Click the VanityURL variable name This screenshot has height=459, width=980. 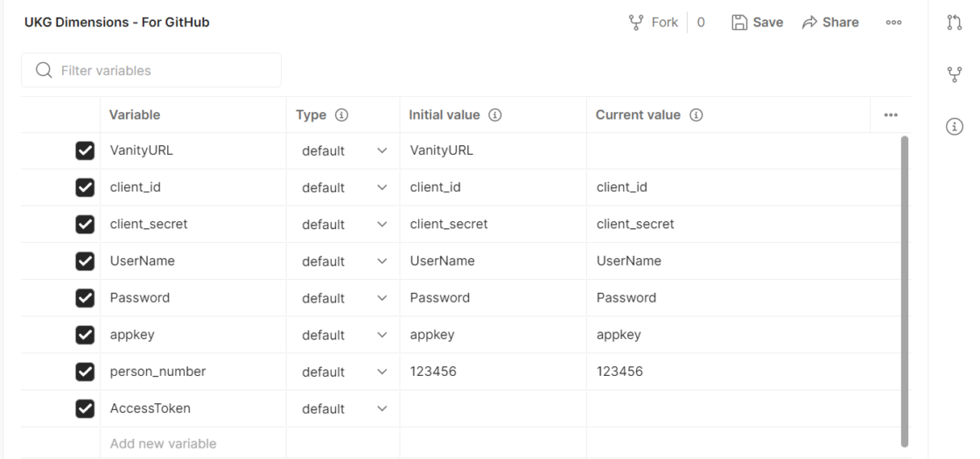pos(141,150)
